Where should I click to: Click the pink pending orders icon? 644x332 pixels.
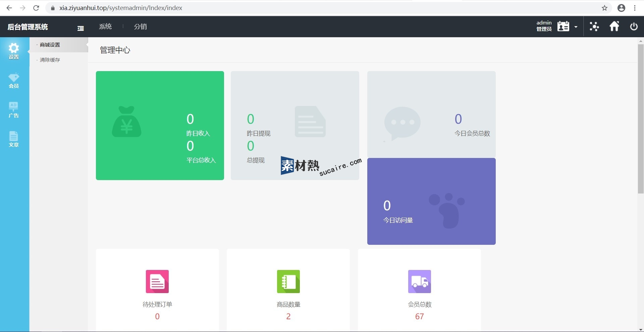point(157,281)
